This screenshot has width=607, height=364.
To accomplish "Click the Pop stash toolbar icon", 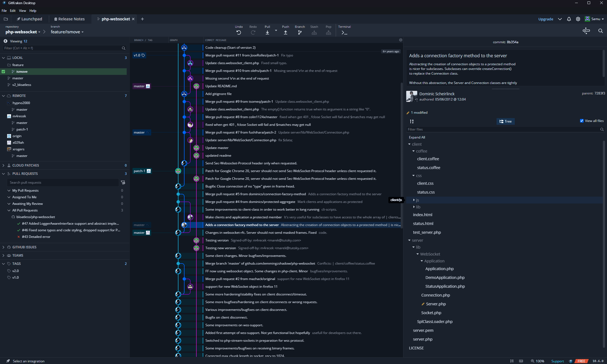I will [x=328, y=32].
